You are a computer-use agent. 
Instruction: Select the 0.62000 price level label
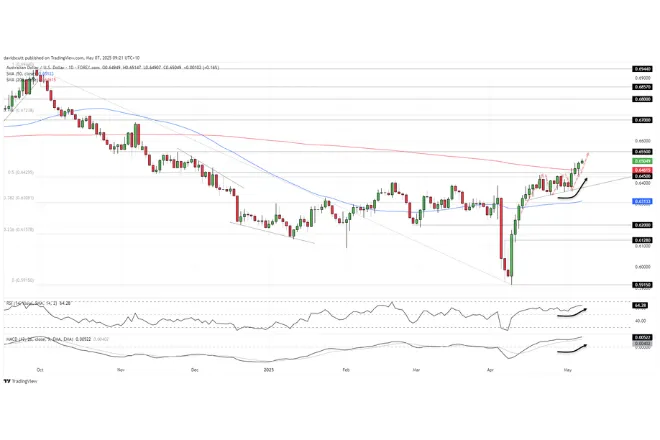tap(642, 225)
